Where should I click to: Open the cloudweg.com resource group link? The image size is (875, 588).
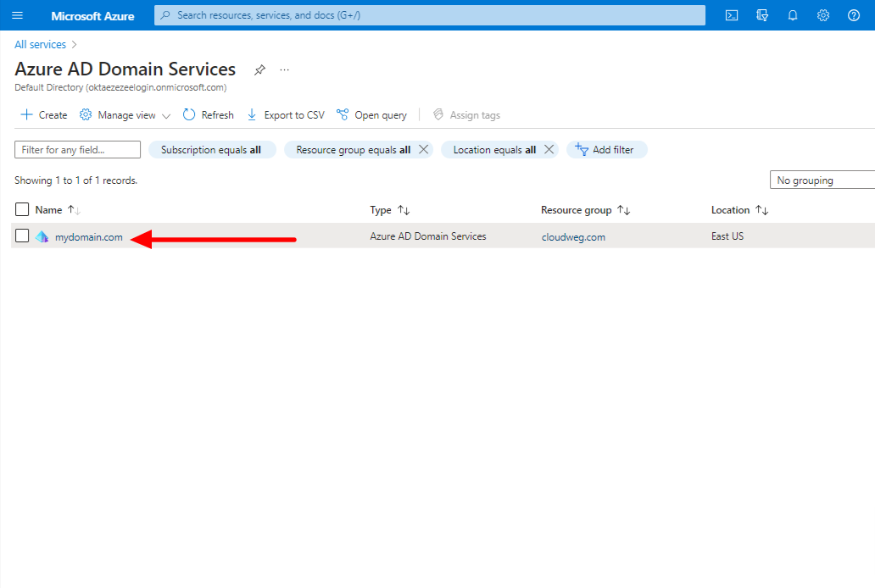tap(573, 237)
